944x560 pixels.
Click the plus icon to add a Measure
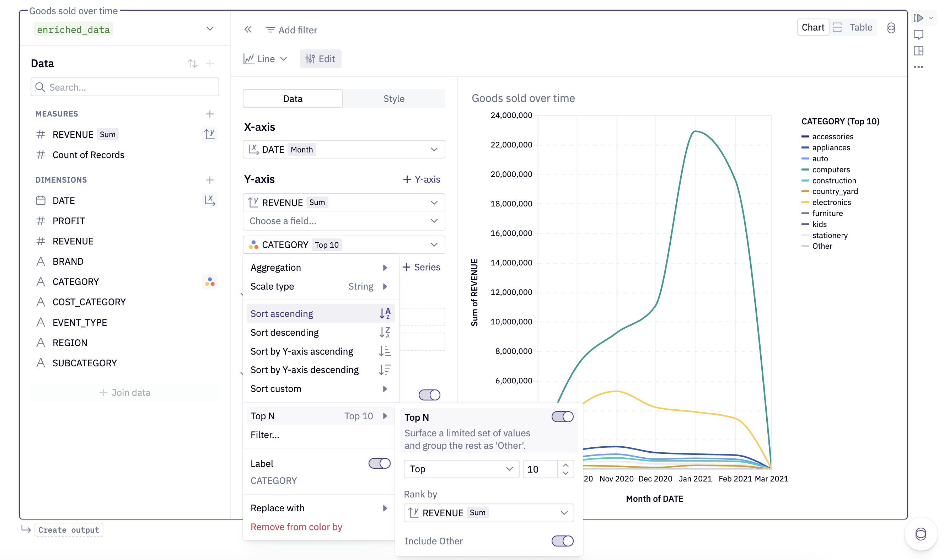[x=210, y=114]
